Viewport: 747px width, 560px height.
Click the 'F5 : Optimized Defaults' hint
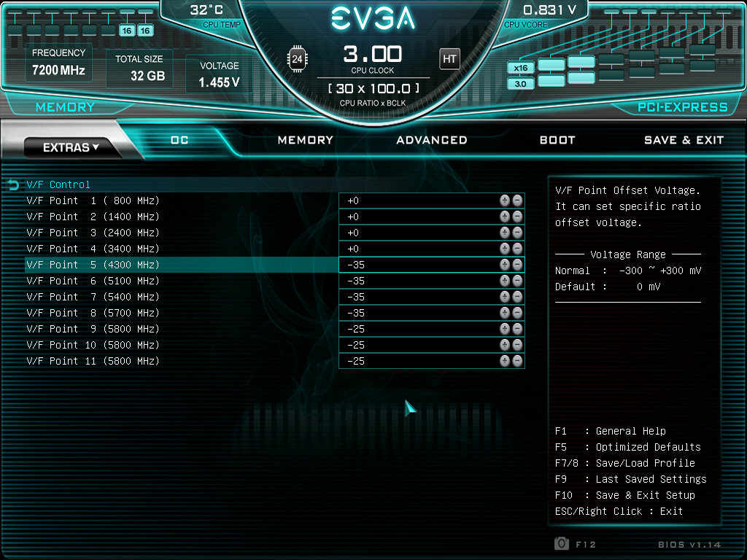point(628,447)
